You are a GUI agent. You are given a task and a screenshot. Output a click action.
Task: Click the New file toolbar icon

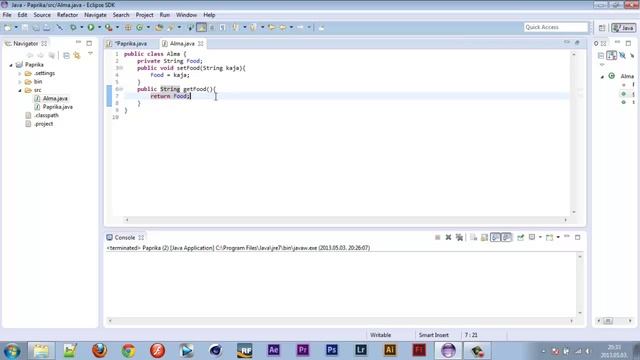click(x=7, y=27)
